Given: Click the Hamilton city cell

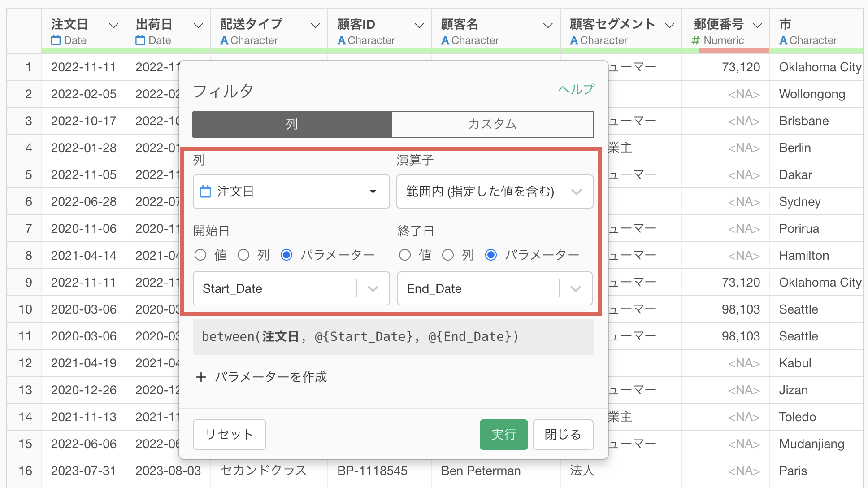Looking at the screenshot, I should [816, 256].
